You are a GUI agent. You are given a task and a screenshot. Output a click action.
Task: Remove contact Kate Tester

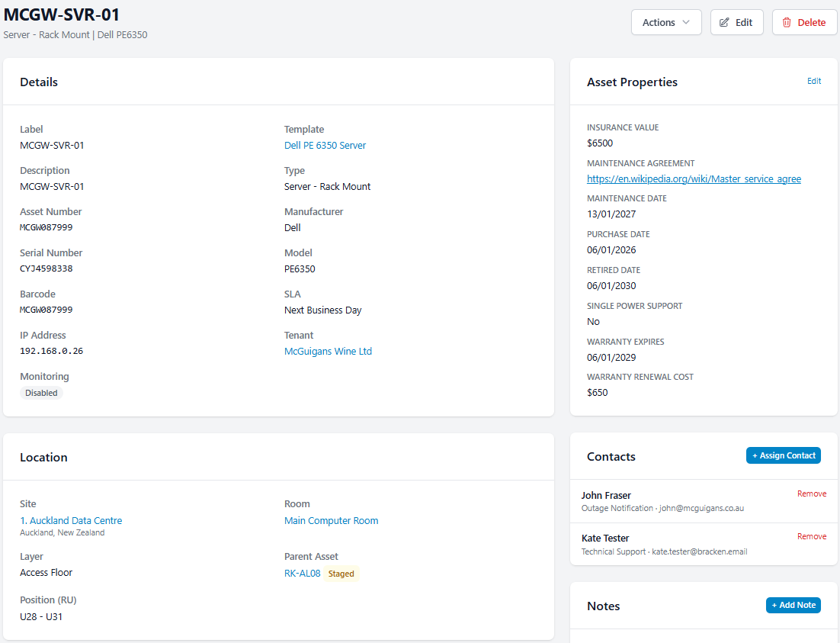tap(812, 536)
